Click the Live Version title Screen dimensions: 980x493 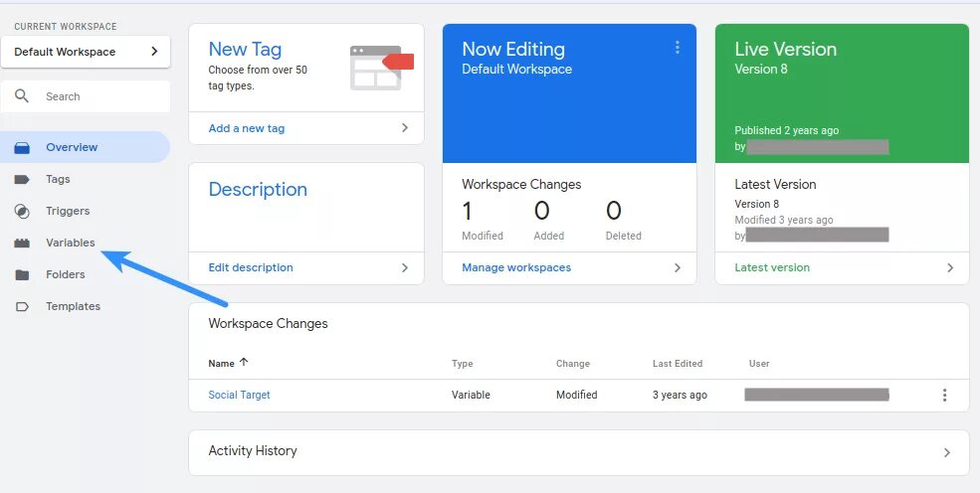(x=786, y=49)
